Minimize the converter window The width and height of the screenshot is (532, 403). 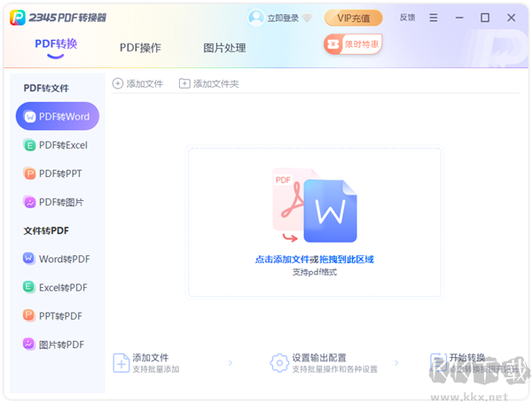pos(459,18)
